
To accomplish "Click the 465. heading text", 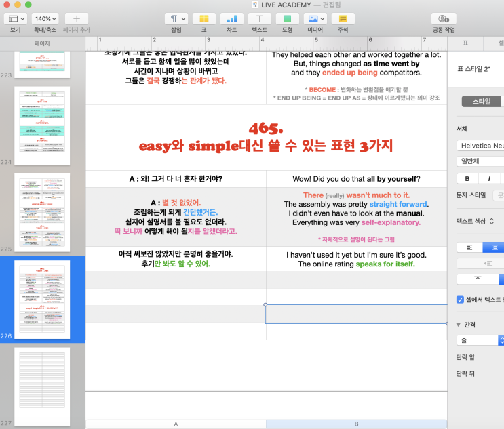I will tap(266, 129).
